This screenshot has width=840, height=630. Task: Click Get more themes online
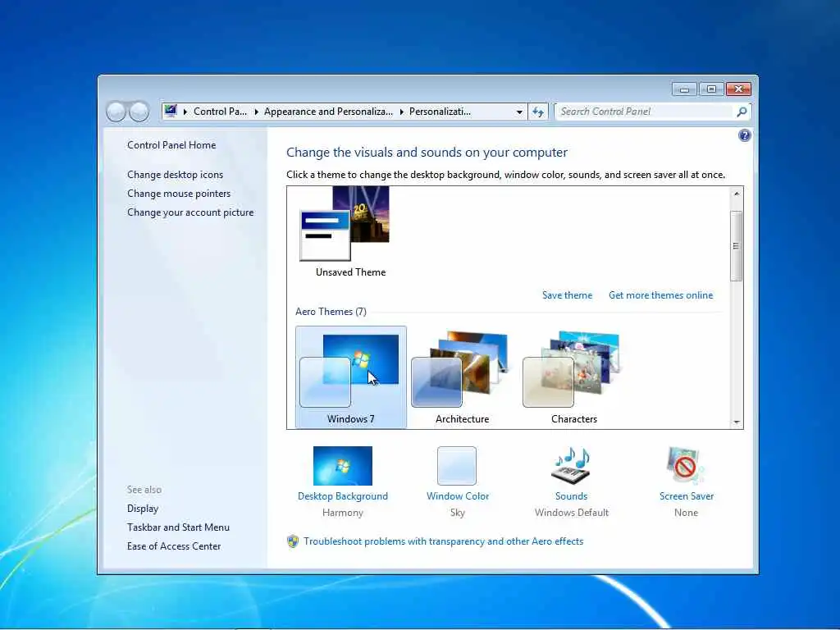[x=660, y=295]
